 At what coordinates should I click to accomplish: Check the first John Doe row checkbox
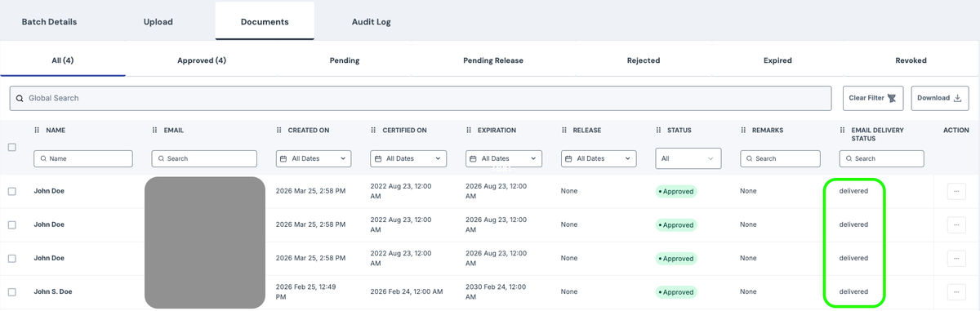pyautogui.click(x=11, y=191)
